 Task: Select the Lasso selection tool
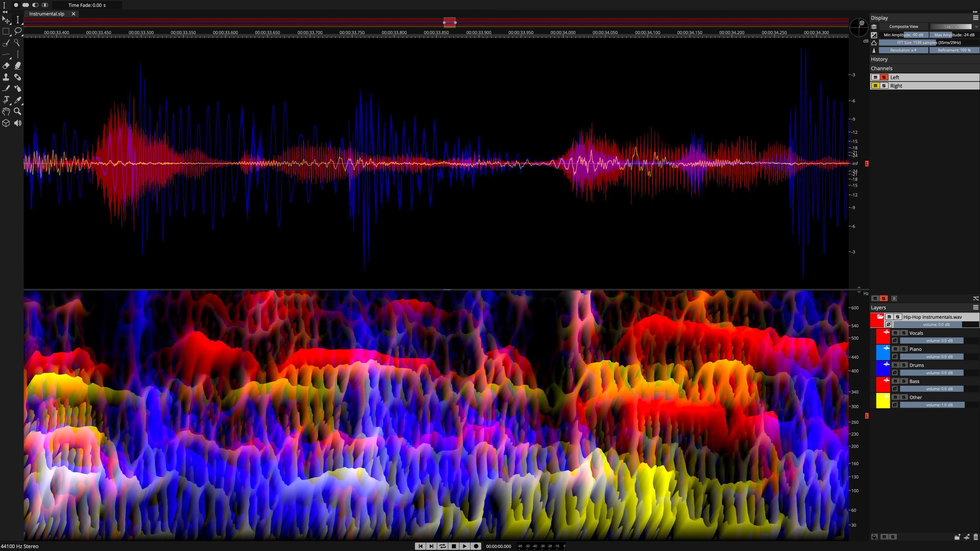18,32
